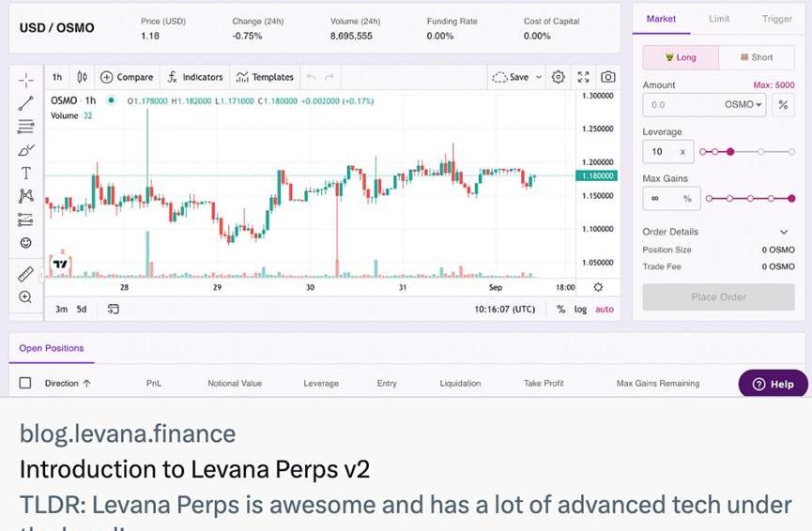Toggle the Long position option

[x=681, y=57]
